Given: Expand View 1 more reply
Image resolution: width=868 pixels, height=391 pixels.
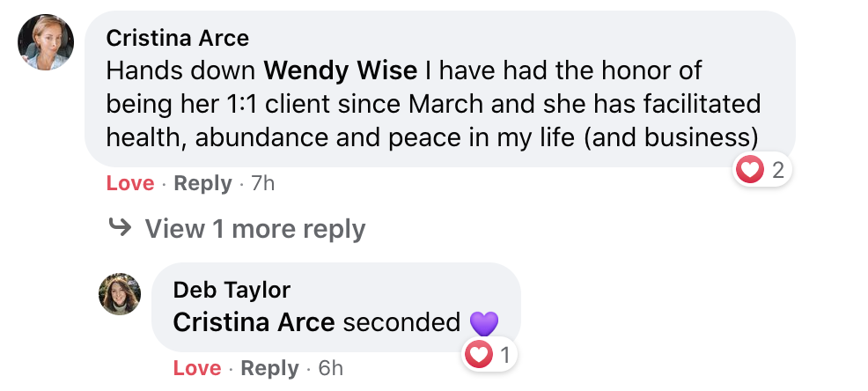Looking at the screenshot, I should (x=254, y=229).
